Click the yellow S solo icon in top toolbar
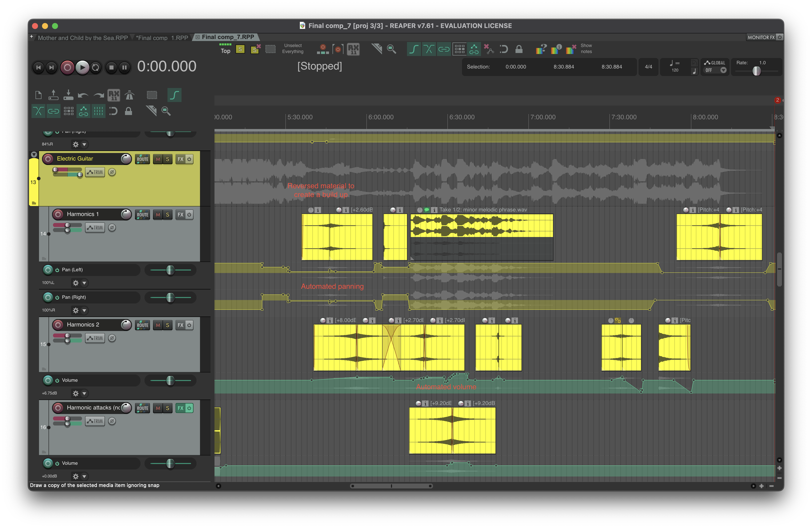Image resolution: width=812 pixels, height=528 pixels. point(240,49)
